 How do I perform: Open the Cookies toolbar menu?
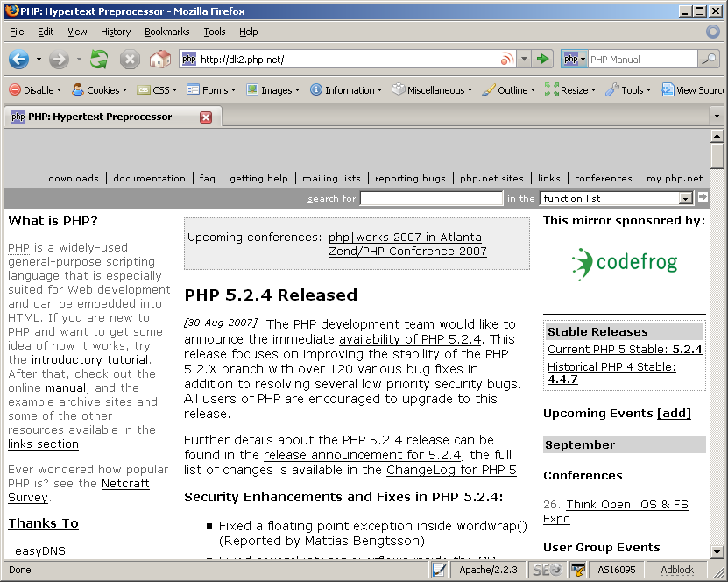point(99,90)
